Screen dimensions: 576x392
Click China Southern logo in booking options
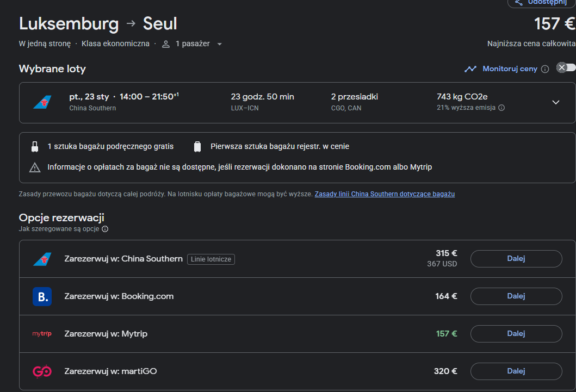pyautogui.click(x=42, y=259)
